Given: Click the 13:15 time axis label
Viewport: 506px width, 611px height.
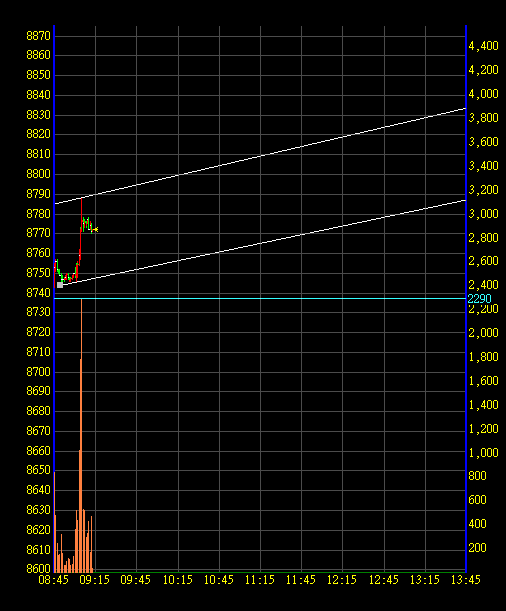Looking at the screenshot, I should click(x=425, y=580).
